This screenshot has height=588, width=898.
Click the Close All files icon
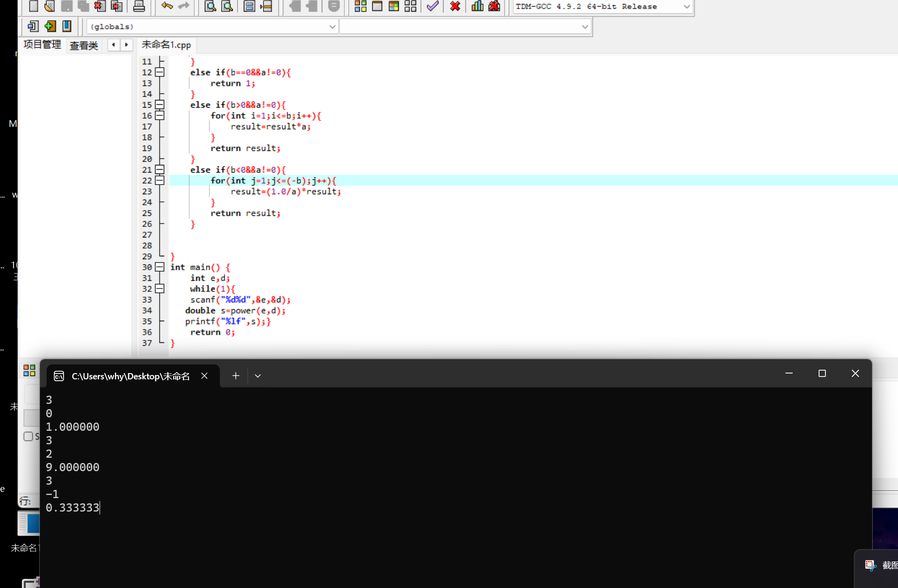pos(116,6)
